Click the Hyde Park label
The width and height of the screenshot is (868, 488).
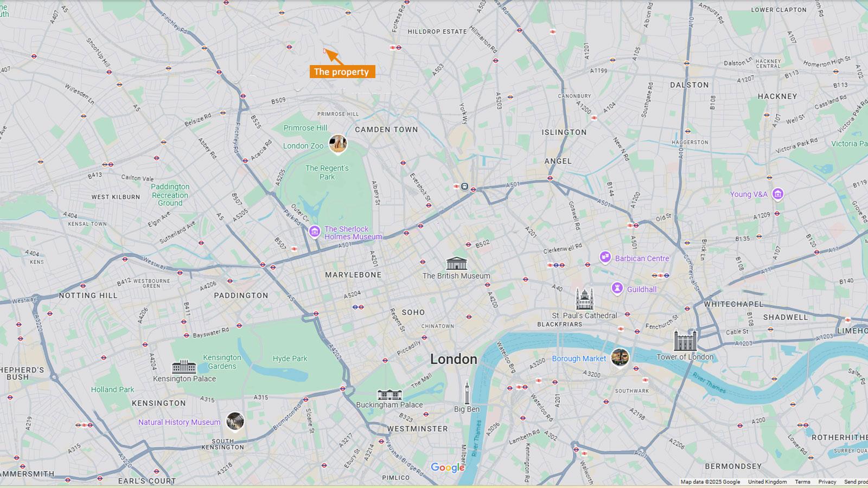[x=290, y=358]
